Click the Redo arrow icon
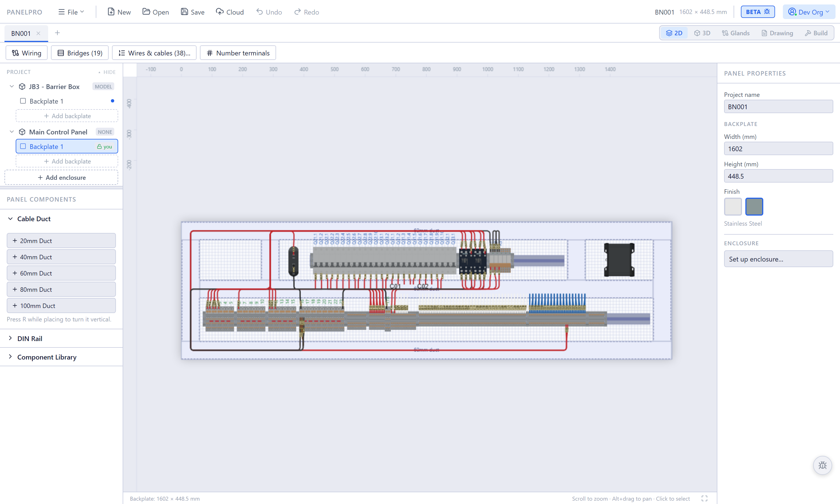 point(297,12)
